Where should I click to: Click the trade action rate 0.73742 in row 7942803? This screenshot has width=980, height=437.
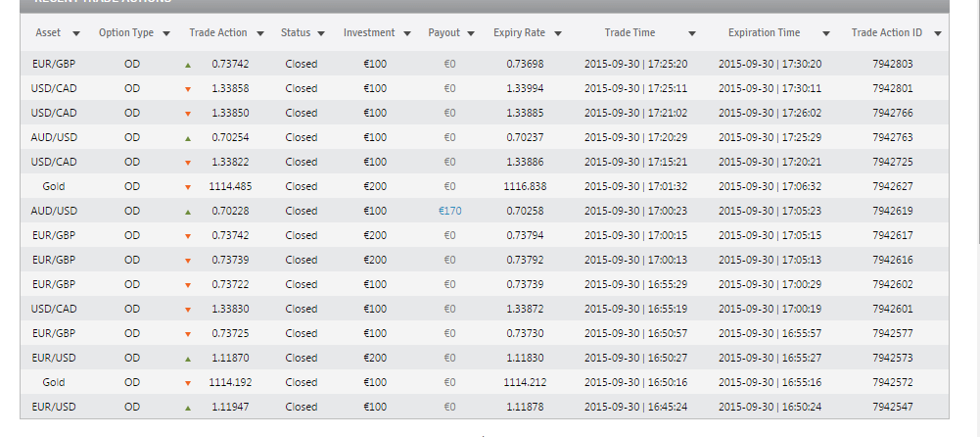click(230, 64)
